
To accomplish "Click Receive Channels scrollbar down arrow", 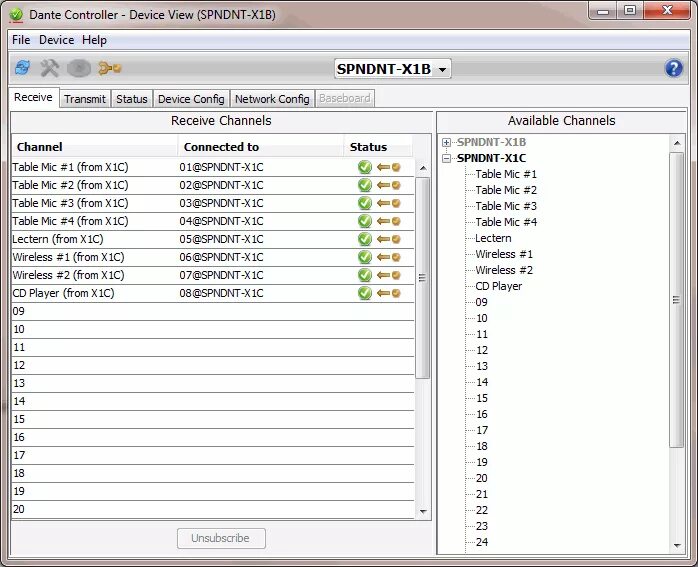I will tap(423, 511).
